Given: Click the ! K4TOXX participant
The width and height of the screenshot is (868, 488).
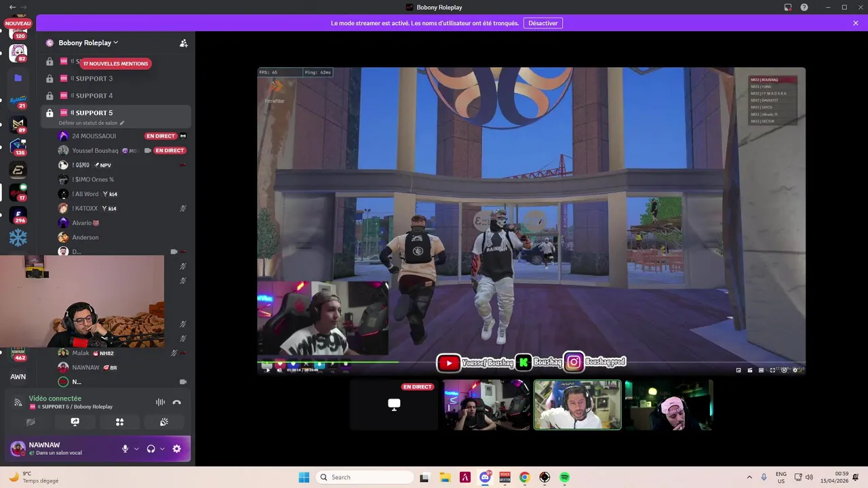Looking at the screenshot, I should 122,208.
